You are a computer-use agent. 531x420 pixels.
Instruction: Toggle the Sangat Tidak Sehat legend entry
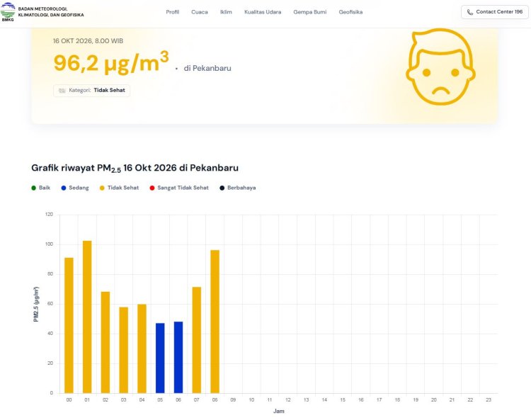click(x=179, y=188)
